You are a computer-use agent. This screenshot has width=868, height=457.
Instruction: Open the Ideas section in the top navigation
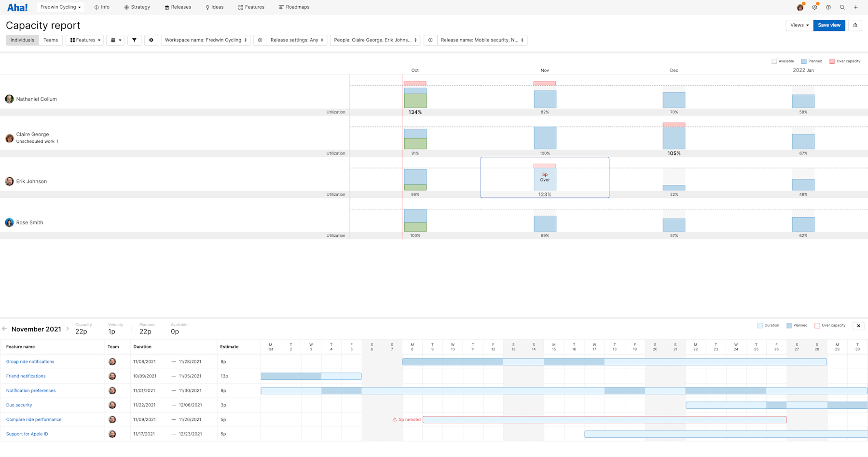[215, 7]
